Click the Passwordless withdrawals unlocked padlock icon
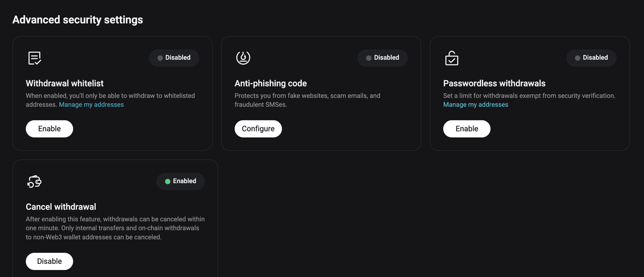 click(x=452, y=58)
